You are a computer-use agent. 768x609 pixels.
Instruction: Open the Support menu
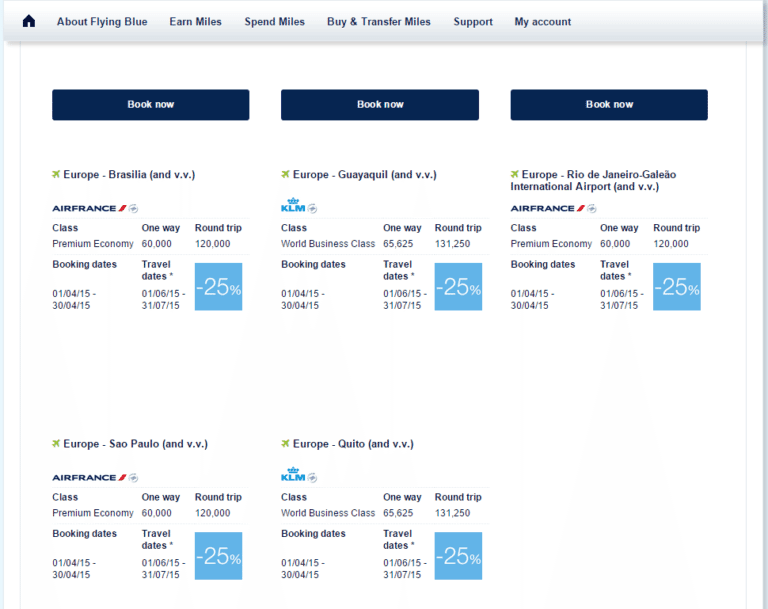[x=473, y=21]
